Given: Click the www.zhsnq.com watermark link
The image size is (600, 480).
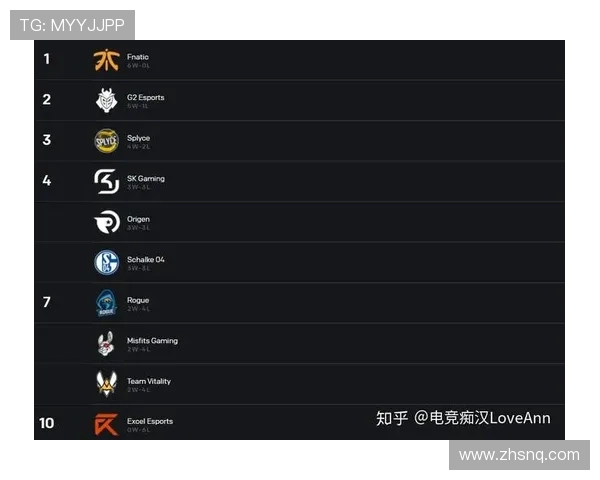Looking at the screenshot, I should coord(519,455).
